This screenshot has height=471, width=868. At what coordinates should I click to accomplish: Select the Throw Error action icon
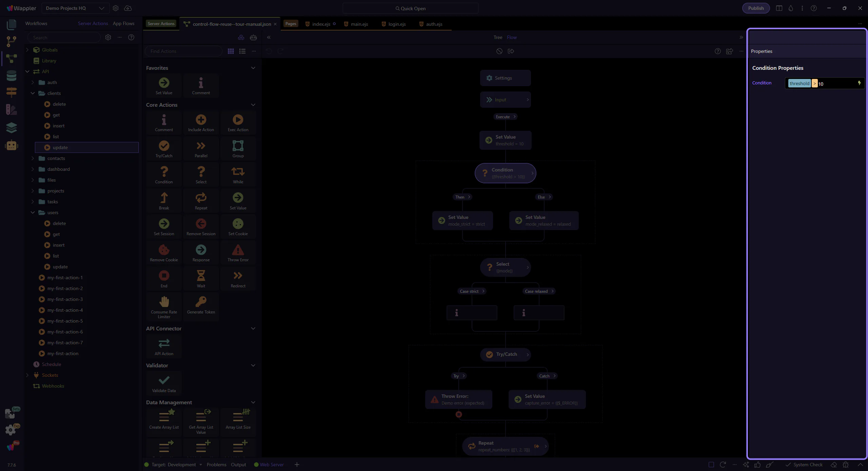pyautogui.click(x=238, y=250)
